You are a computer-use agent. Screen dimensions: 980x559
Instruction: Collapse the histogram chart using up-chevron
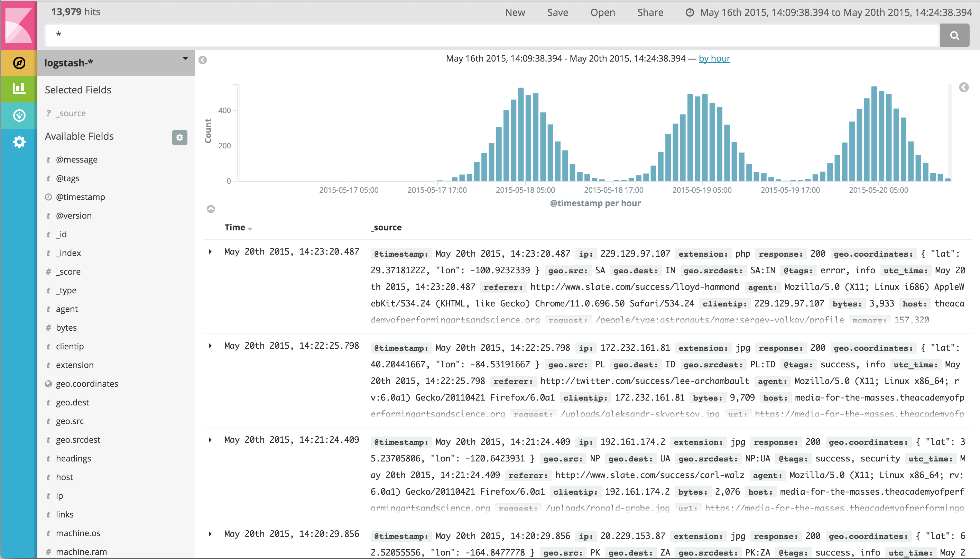pos(211,209)
